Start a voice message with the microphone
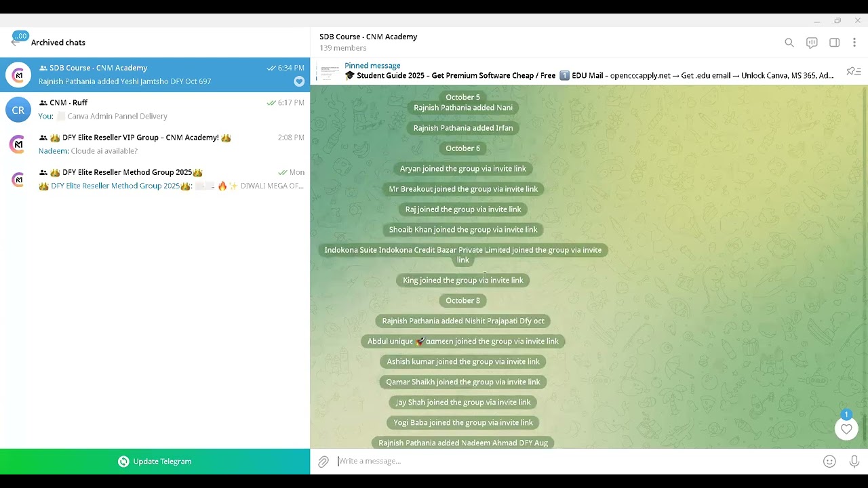 point(854,462)
